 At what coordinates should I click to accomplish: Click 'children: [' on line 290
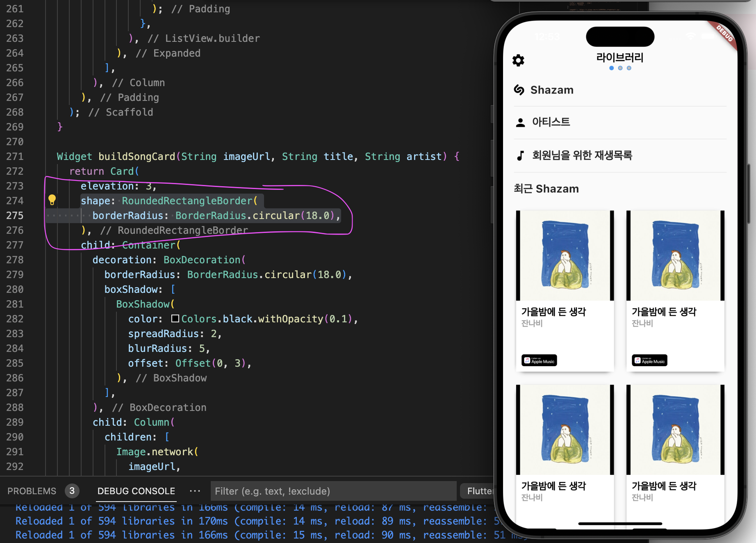[137, 437]
